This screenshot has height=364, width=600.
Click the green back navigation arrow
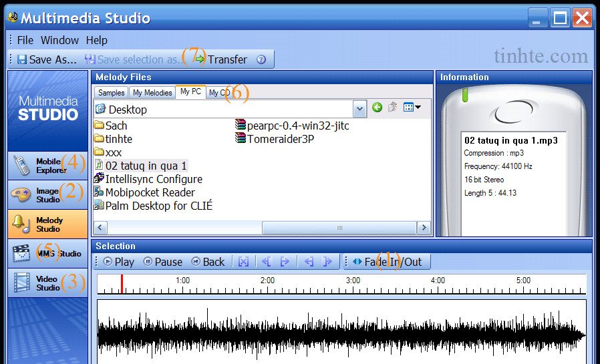click(378, 108)
